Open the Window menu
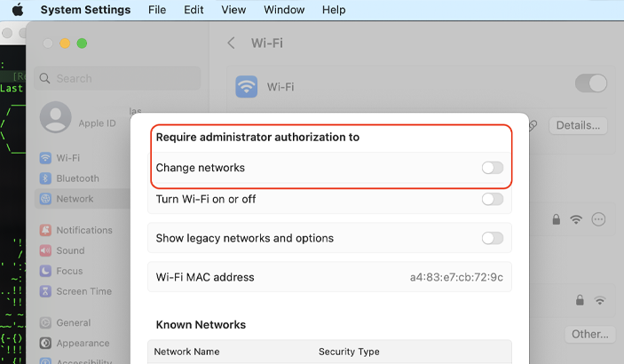The width and height of the screenshot is (624, 364). coord(284,10)
